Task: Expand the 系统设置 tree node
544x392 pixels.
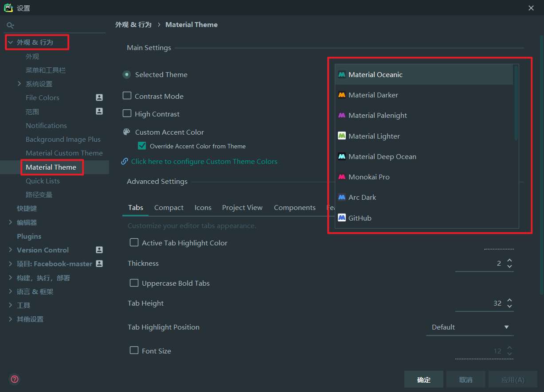Action: click(x=19, y=84)
